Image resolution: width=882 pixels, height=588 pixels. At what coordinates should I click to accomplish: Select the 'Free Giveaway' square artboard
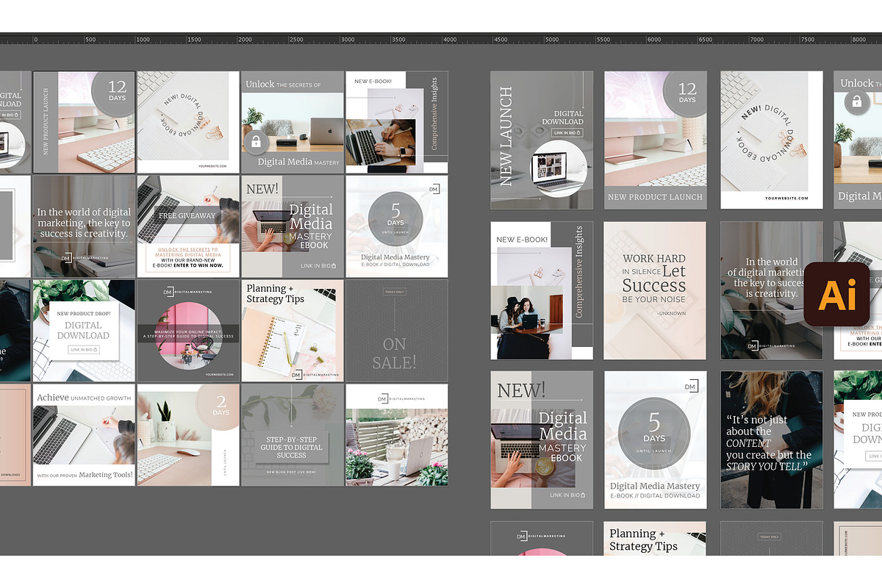[x=188, y=226]
